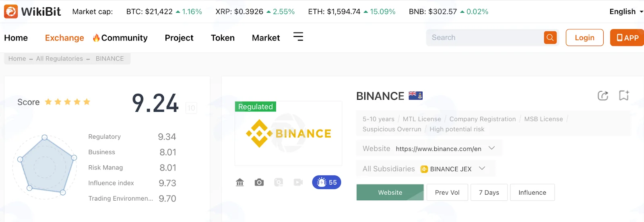Click the WikiBit logo
Image resolution: width=644 pixels, height=222 pixels.
click(x=32, y=11)
